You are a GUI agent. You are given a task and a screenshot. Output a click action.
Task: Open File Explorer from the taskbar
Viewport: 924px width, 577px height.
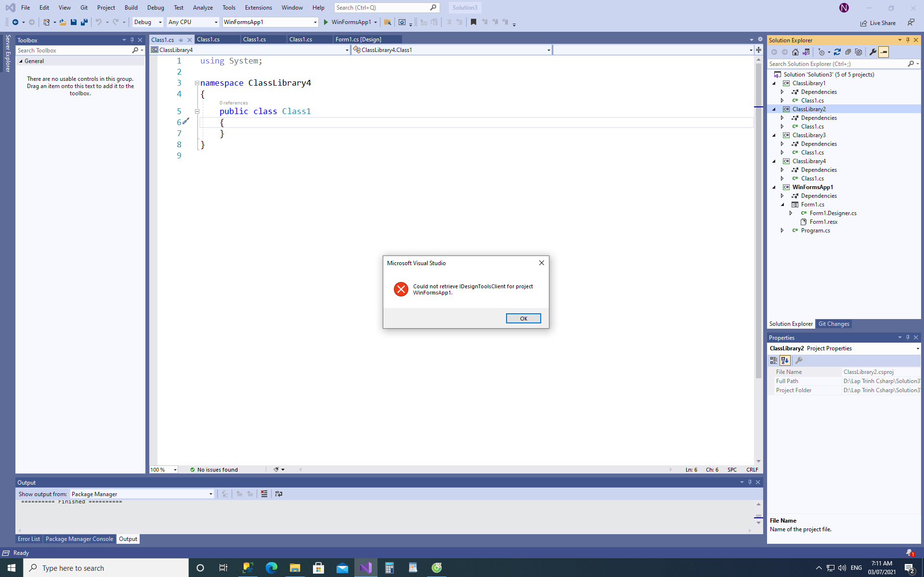pyautogui.click(x=295, y=568)
